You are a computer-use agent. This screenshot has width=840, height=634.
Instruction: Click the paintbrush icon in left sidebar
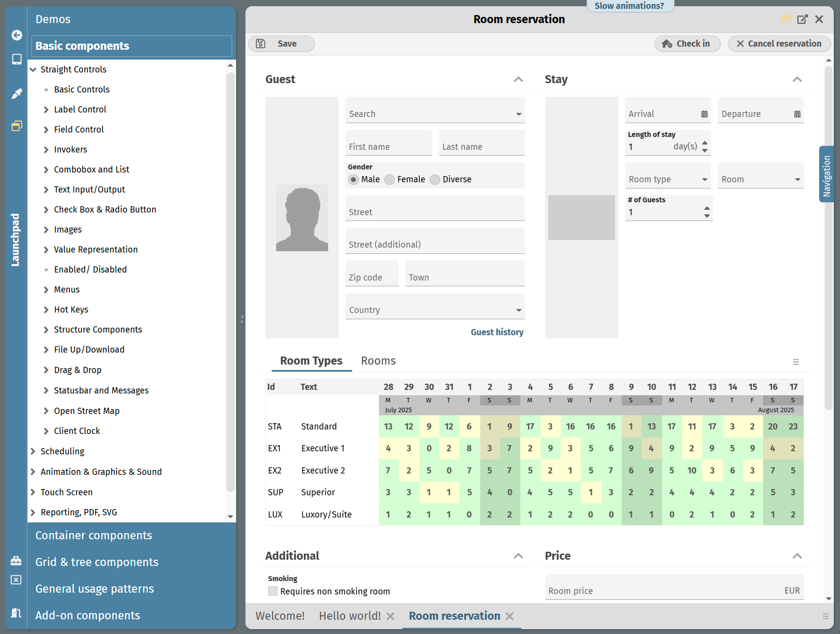(16, 93)
